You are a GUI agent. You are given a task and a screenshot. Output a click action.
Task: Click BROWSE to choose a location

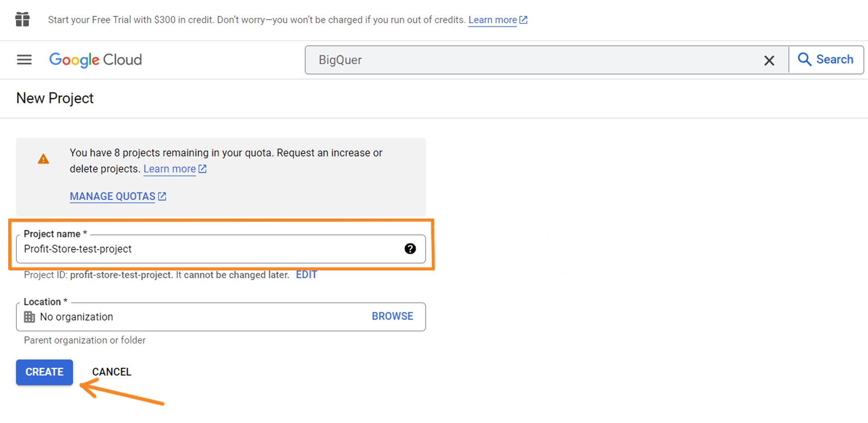tap(392, 316)
